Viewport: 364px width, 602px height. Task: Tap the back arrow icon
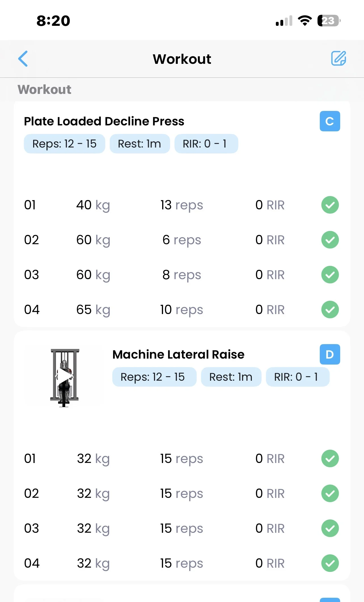(x=23, y=59)
